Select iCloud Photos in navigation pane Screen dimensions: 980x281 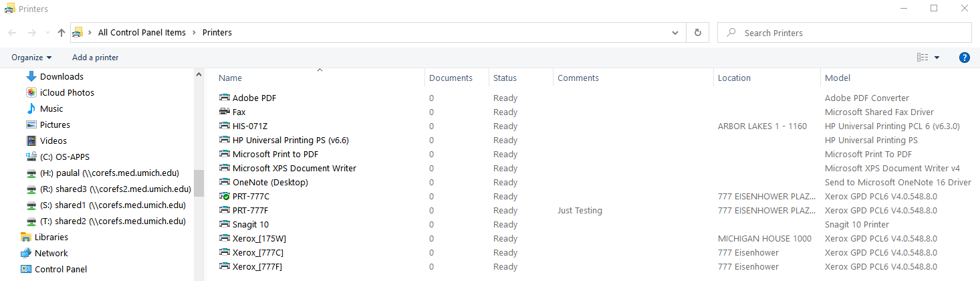click(x=67, y=92)
